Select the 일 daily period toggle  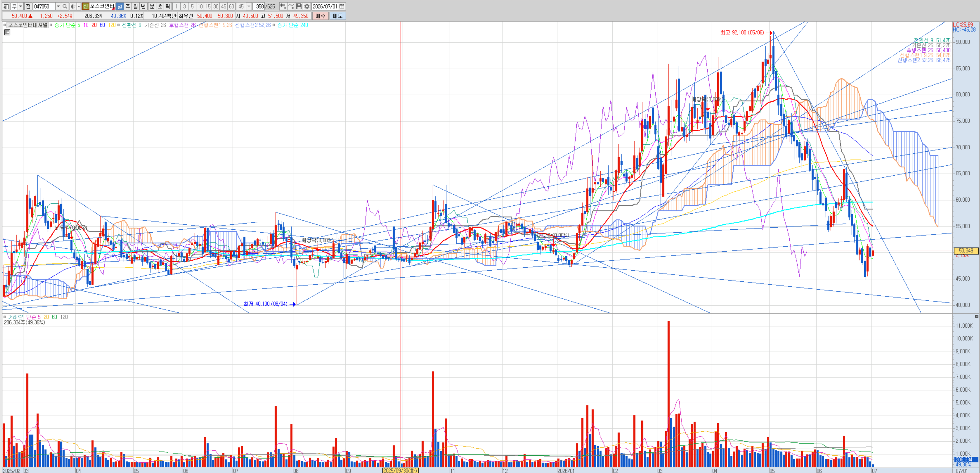pos(120,7)
